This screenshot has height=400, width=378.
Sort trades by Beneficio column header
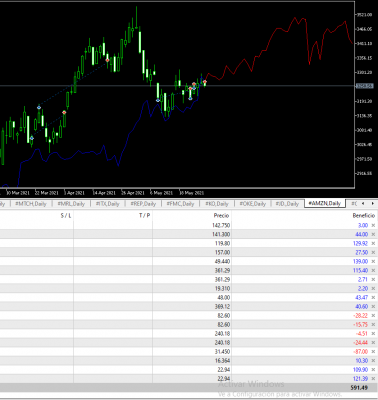click(x=364, y=216)
